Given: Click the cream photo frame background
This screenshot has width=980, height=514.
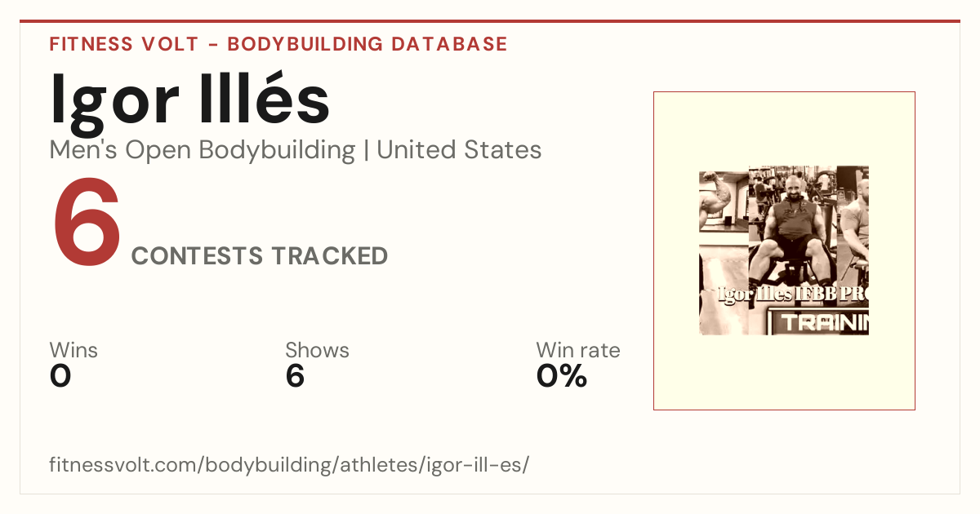Looking at the screenshot, I should click(784, 375).
